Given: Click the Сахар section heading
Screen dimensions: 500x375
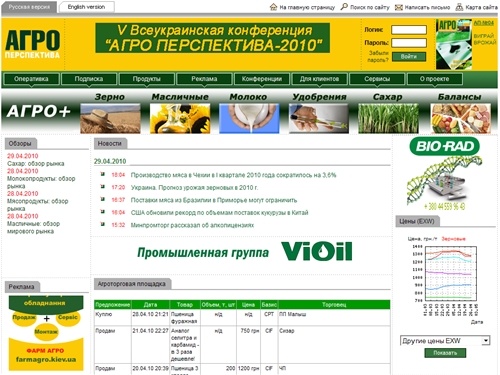Looking at the screenshot, I should [x=388, y=97].
